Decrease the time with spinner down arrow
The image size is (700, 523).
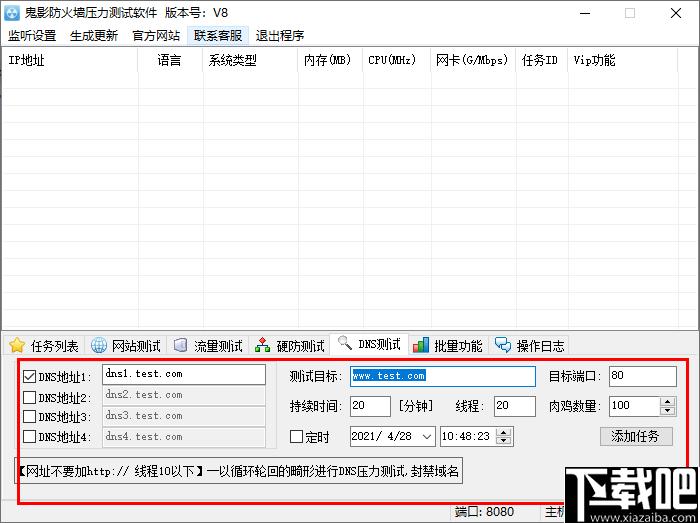[x=504, y=441]
